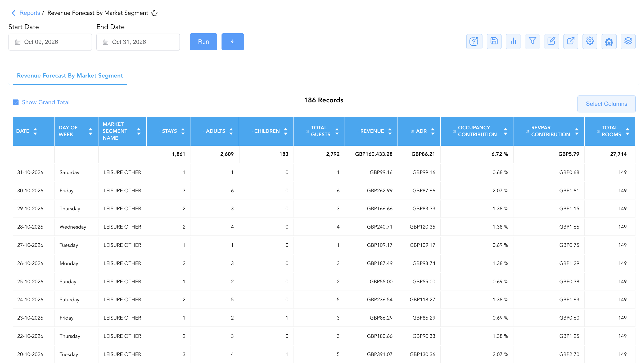The image size is (641, 364).
Task: Uncheck the Show Grand Total checkbox
Action: coord(16,102)
